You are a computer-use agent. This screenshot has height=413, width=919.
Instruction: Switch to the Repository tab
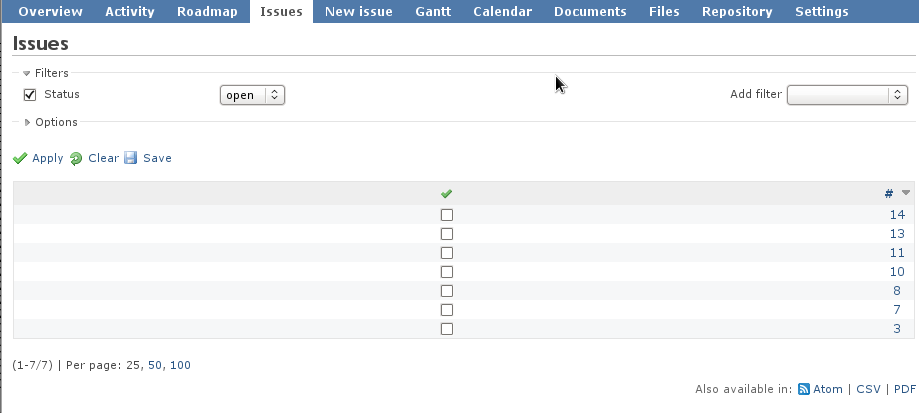click(737, 12)
